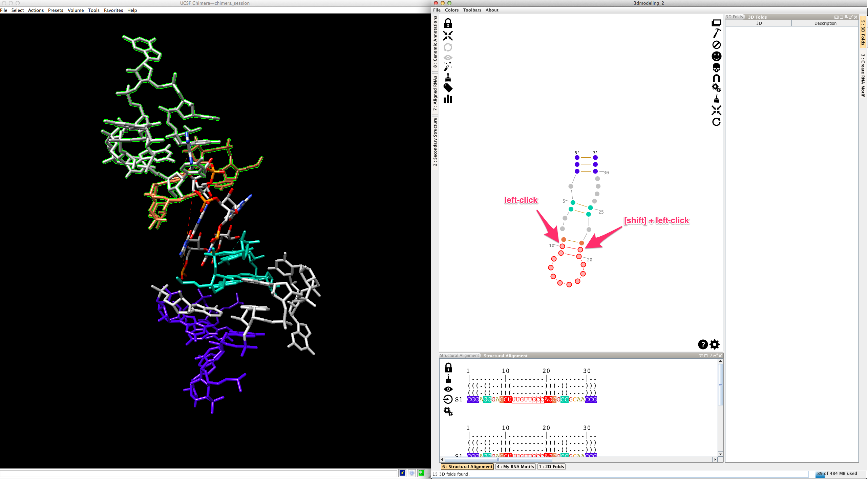Click the double gears icon on right toolbar
This screenshot has height=479, width=868.
[716, 88]
